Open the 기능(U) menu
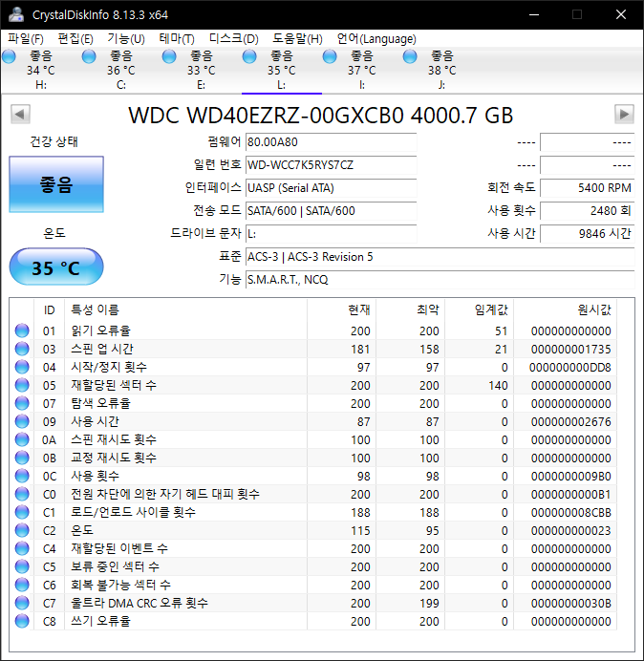The image size is (644, 661). pos(126,39)
